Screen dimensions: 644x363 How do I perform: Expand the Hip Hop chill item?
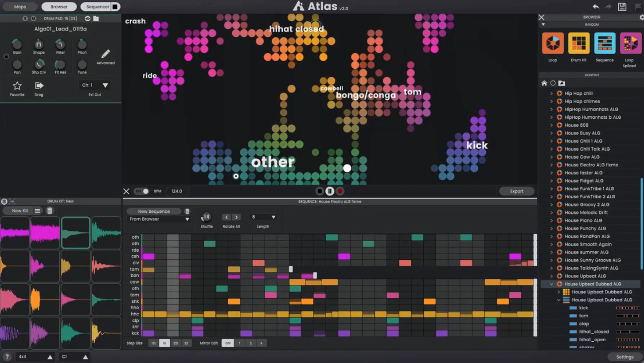(551, 94)
